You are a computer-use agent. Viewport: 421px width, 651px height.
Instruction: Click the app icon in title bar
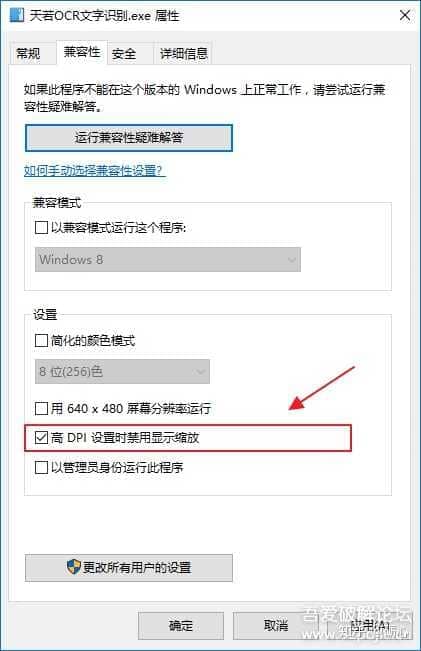(x=17, y=15)
